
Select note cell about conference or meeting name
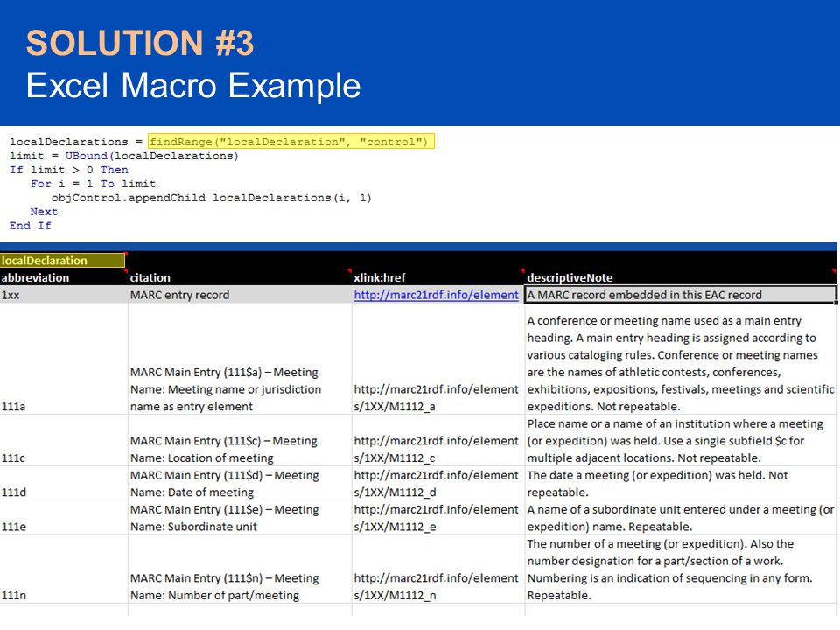click(681, 360)
